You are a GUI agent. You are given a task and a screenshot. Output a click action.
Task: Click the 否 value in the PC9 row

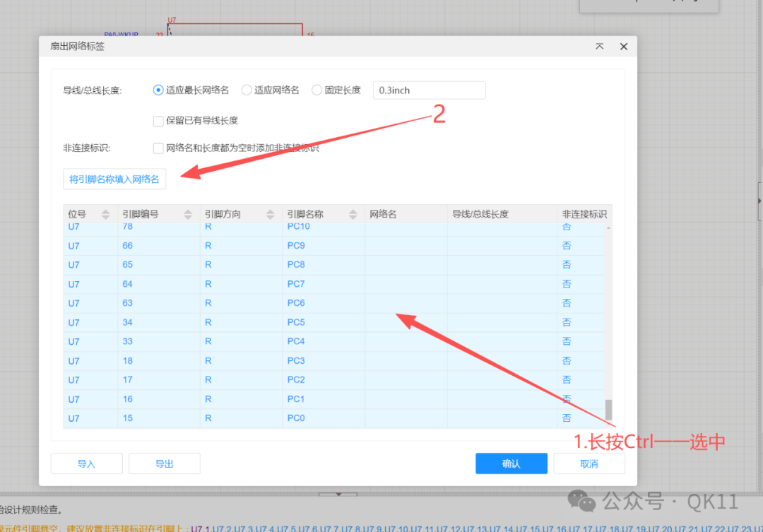(567, 246)
